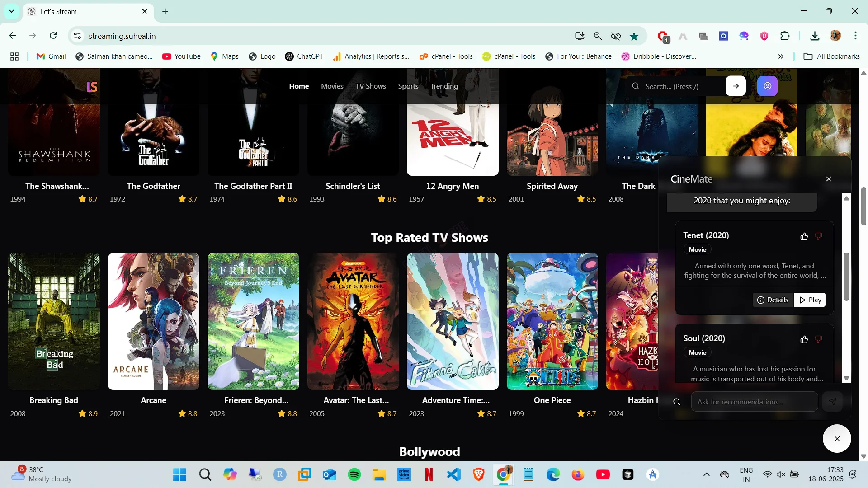Click the Ask for recommendations input

[x=755, y=402]
